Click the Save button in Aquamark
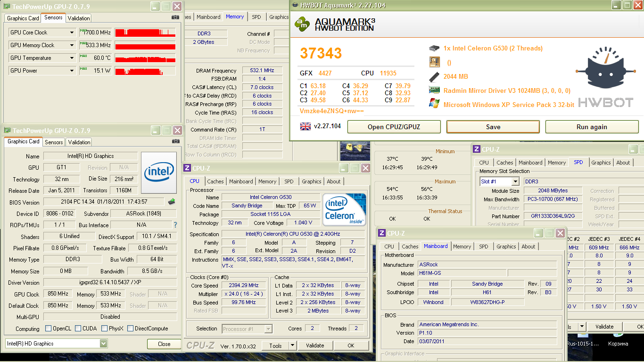 pyautogui.click(x=493, y=127)
